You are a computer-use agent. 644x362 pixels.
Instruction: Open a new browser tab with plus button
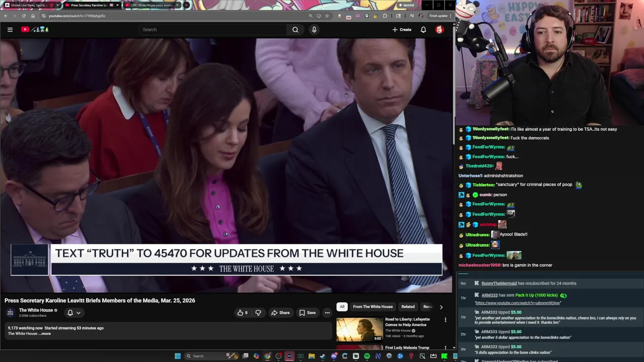[x=186, y=5]
